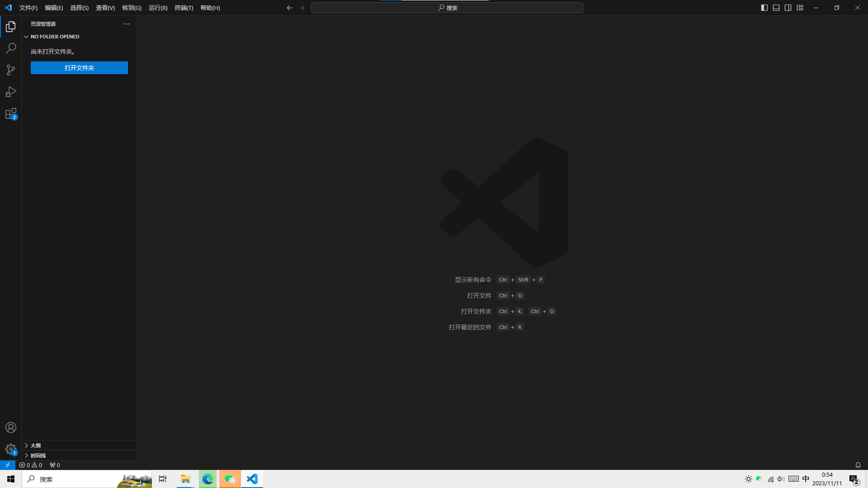Open the Accounts menu icon

pyautogui.click(x=11, y=427)
